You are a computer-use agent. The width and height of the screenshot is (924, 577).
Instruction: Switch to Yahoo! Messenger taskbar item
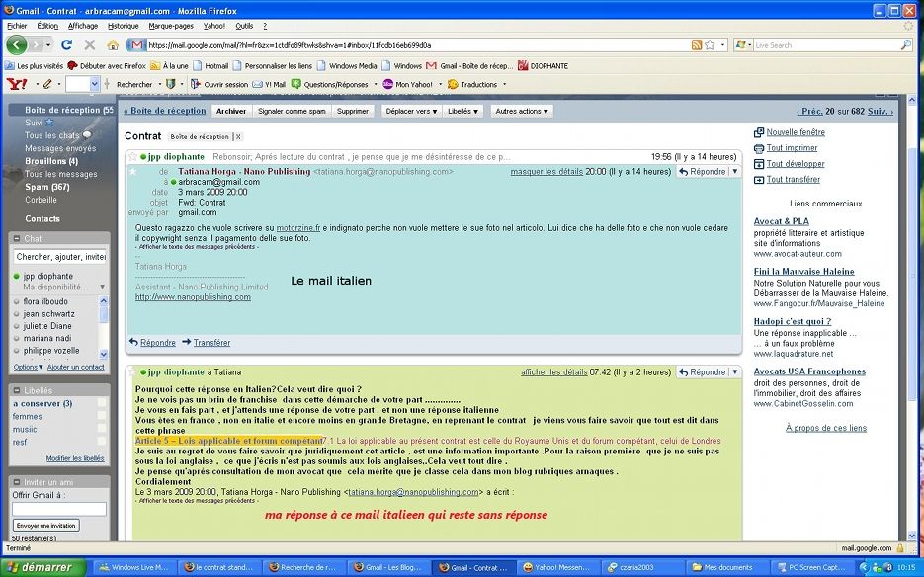coord(559,567)
